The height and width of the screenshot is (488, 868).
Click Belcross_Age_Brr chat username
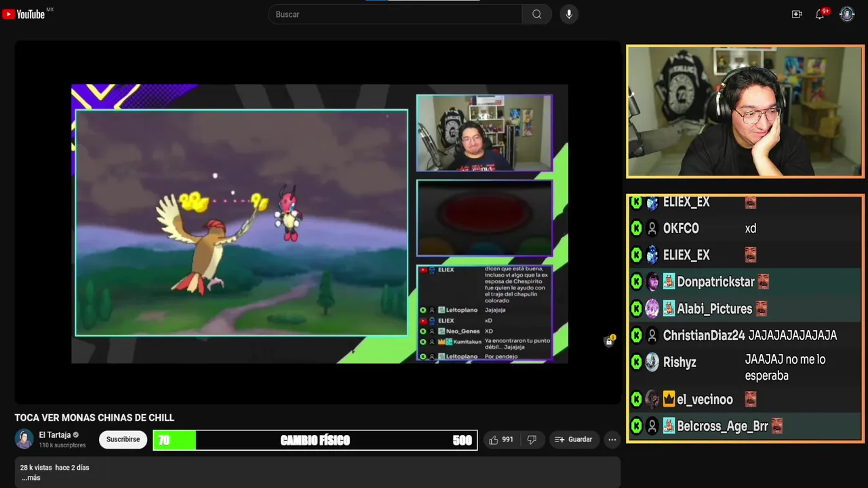[x=722, y=426]
